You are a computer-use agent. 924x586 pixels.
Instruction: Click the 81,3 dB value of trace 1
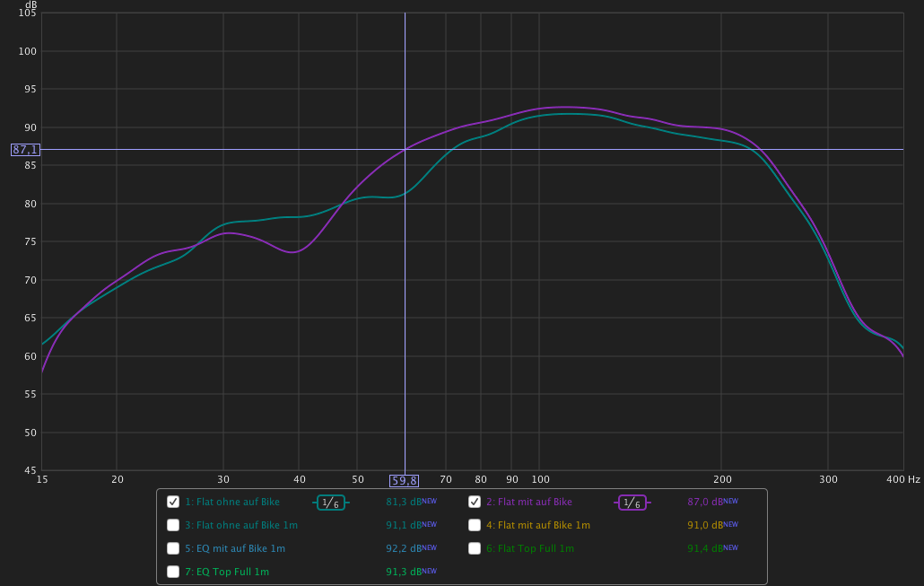[404, 502]
